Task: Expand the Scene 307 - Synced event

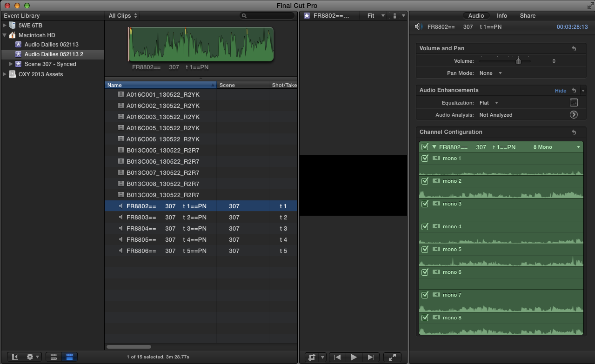Action: tap(11, 64)
